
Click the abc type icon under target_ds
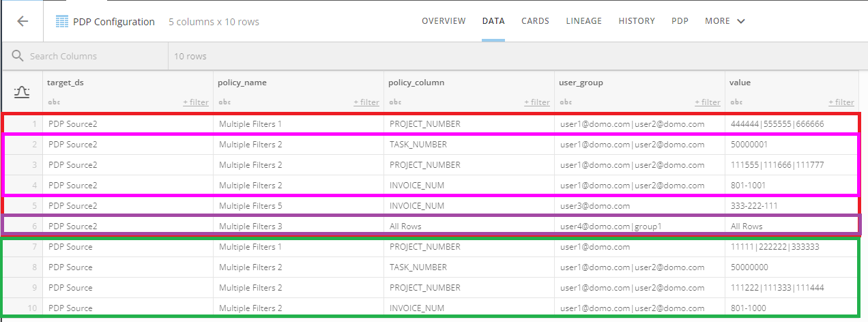53,102
